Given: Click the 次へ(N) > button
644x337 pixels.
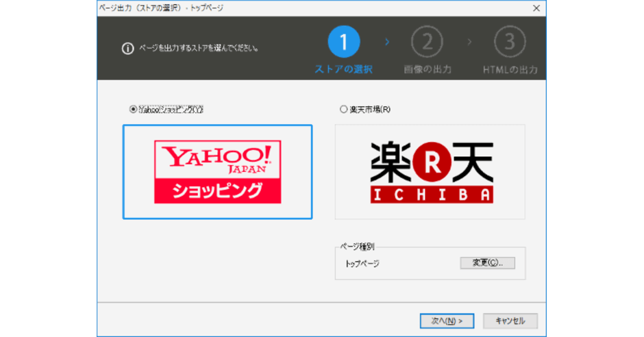Looking at the screenshot, I should coord(447,321).
